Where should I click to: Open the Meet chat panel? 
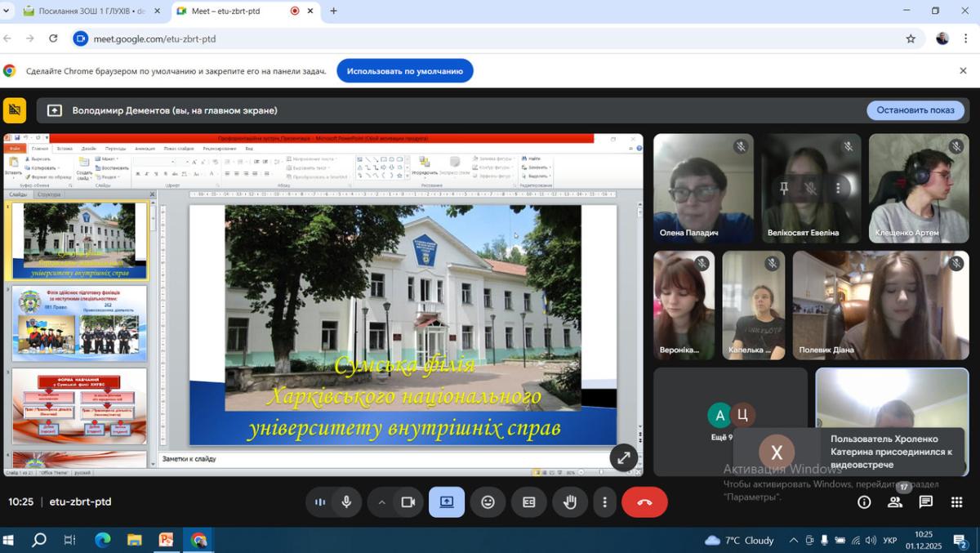tap(925, 502)
